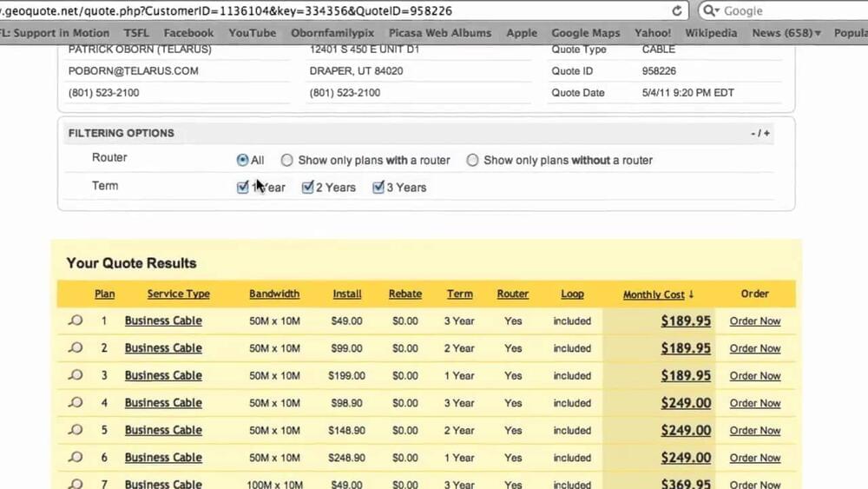Open details magnifier for plan 3
The width and height of the screenshot is (868, 489).
[x=76, y=376]
